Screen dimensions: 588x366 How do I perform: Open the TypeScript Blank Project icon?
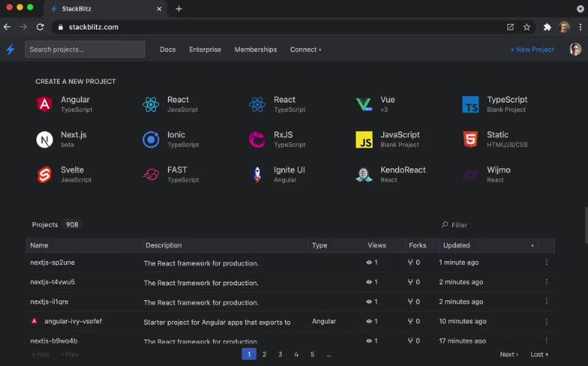pos(470,104)
